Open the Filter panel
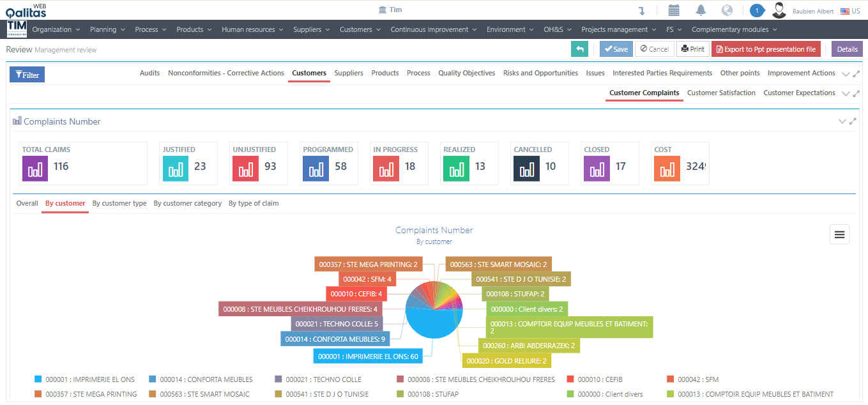 pyautogui.click(x=26, y=74)
